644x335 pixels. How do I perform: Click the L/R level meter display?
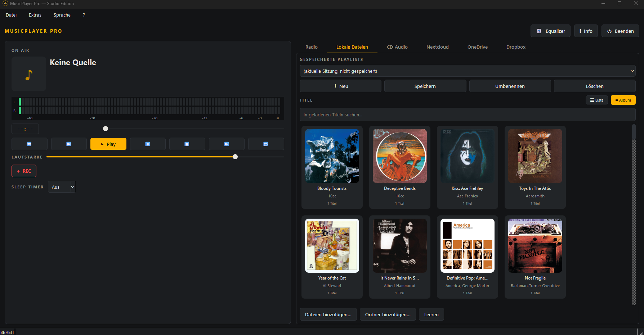148,108
